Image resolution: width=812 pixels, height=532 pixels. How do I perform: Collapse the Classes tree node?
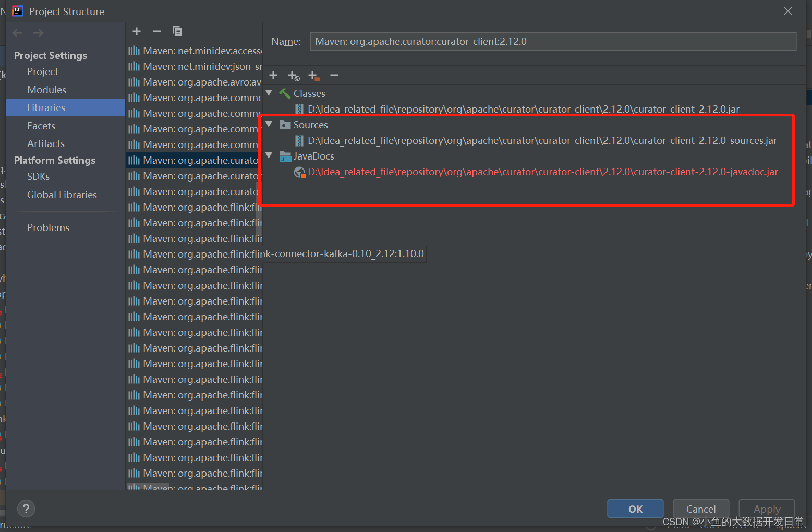tap(269, 93)
